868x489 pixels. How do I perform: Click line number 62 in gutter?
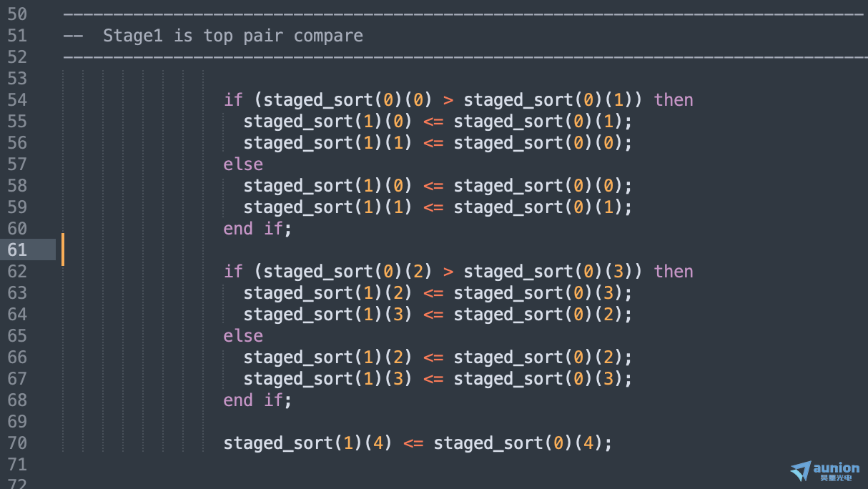coord(17,271)
